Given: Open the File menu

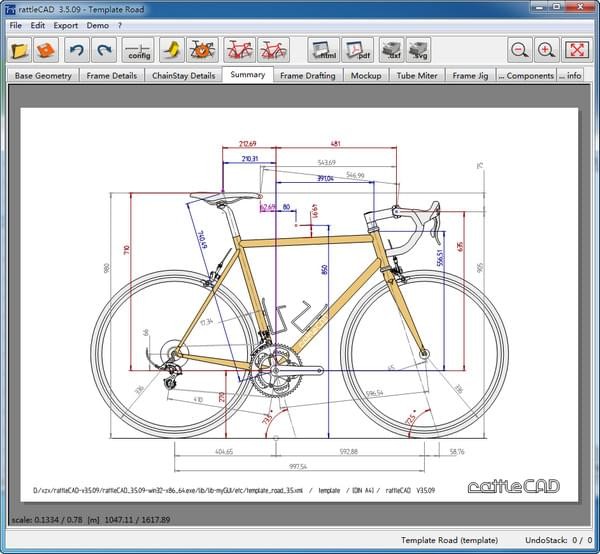Looking at the screenshot, I should (15, 25).
